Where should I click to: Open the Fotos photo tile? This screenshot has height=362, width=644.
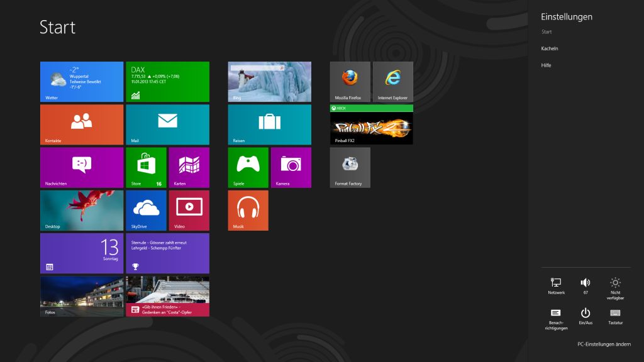coord(82,296)
